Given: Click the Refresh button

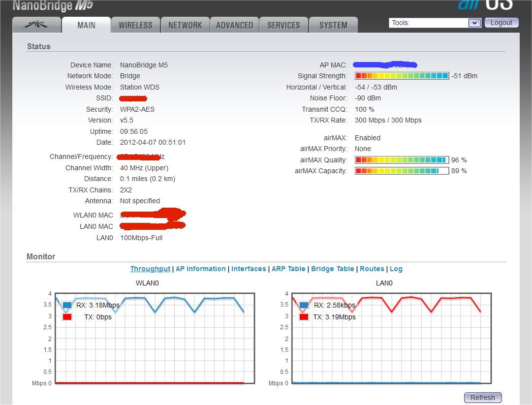Looking at the screenshot, I should point(482,397).
